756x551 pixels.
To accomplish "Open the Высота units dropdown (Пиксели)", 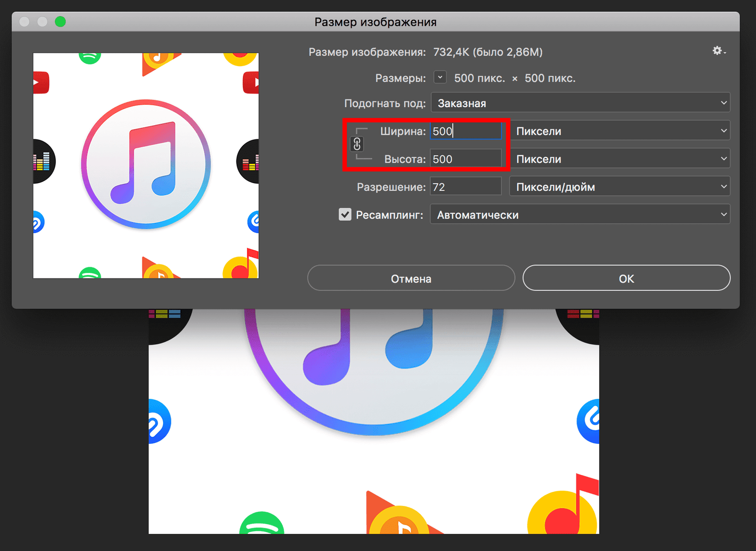I will [619, 159].
